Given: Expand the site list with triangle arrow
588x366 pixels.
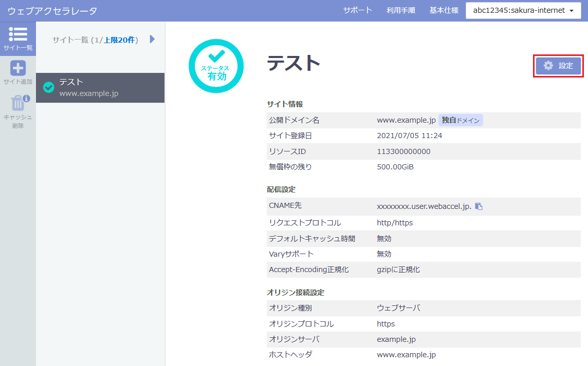Looking at the screenshot, I should tap(152, 40).
